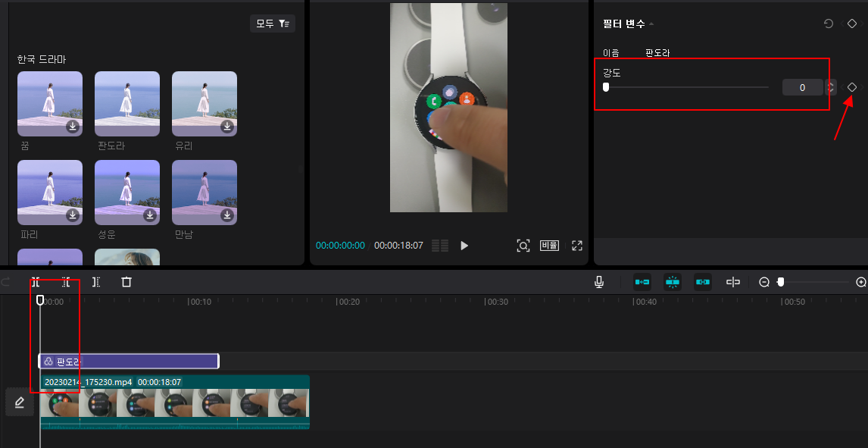This screenshot has width=868, height=448.
Task: Toggle auto snapping in timeline toolbar
Action: (673, 283)
